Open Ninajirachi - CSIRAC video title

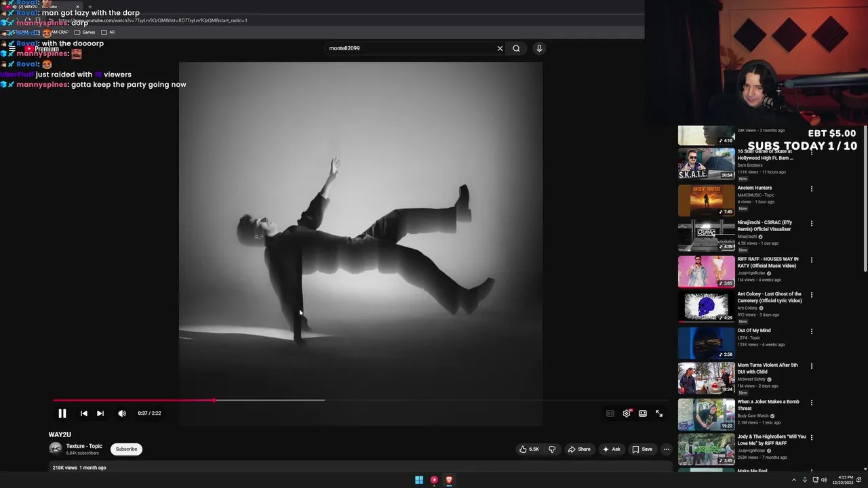tap(765, 226)
